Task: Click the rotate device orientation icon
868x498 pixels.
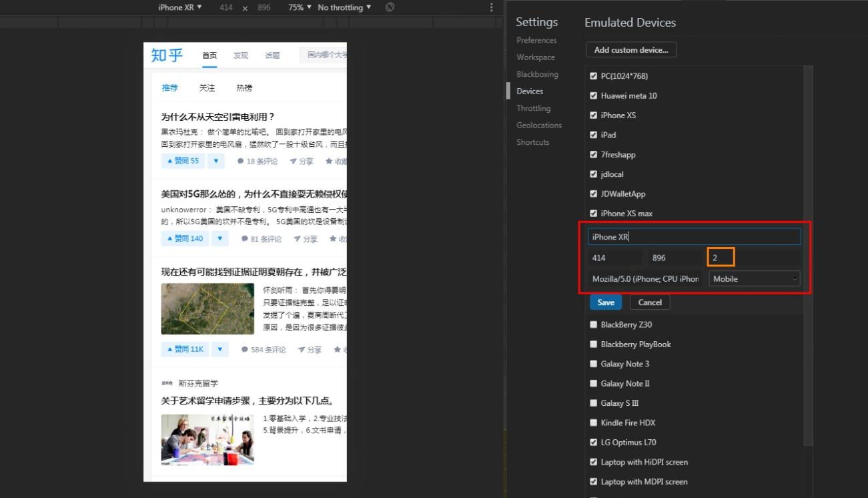Action: [x=390, y=7]
